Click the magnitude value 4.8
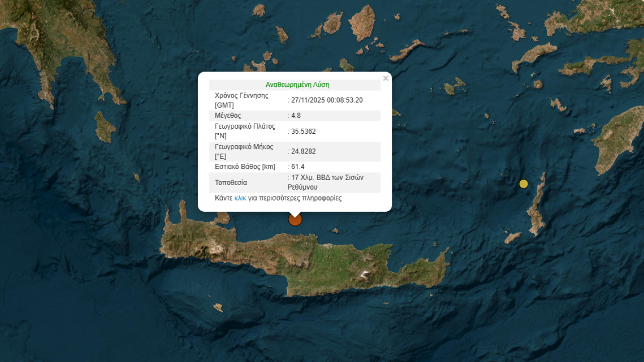The width and height of the screenshot is (644, 362). click(x=296, y=116)
